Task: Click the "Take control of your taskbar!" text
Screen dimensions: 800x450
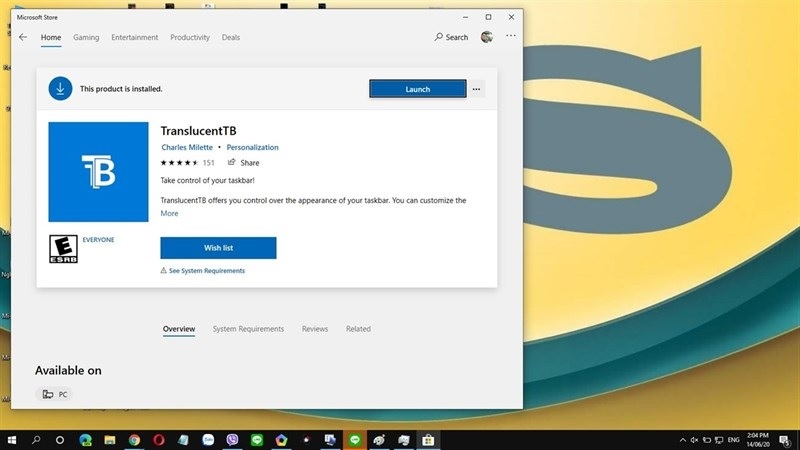Action: (x=207, y=180)
